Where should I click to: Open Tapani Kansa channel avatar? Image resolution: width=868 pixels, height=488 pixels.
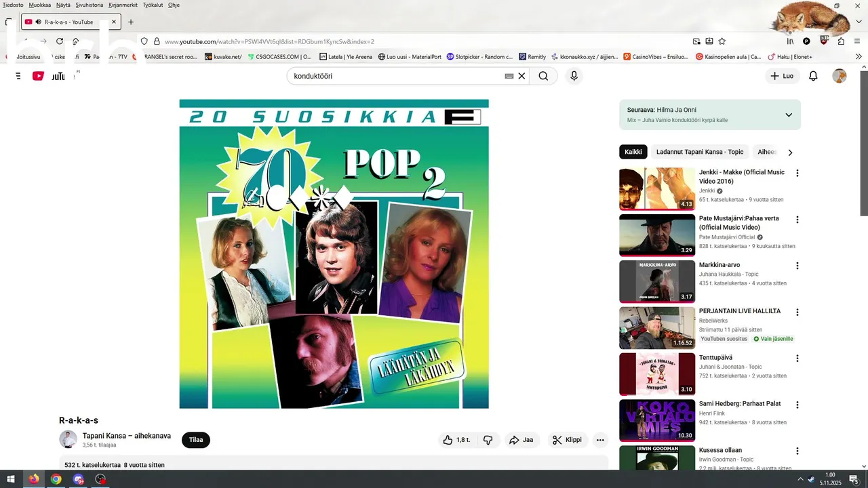(x=68, y=439)
